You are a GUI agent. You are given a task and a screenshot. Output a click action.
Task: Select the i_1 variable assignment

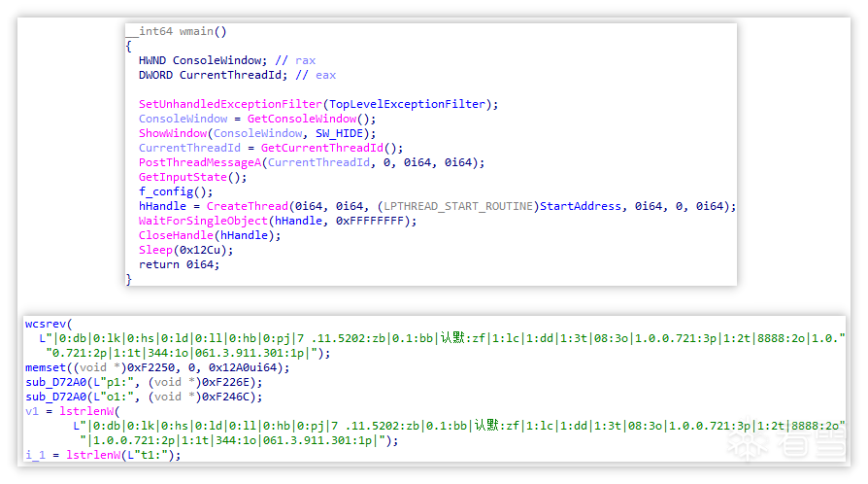(x=35, y=455)
